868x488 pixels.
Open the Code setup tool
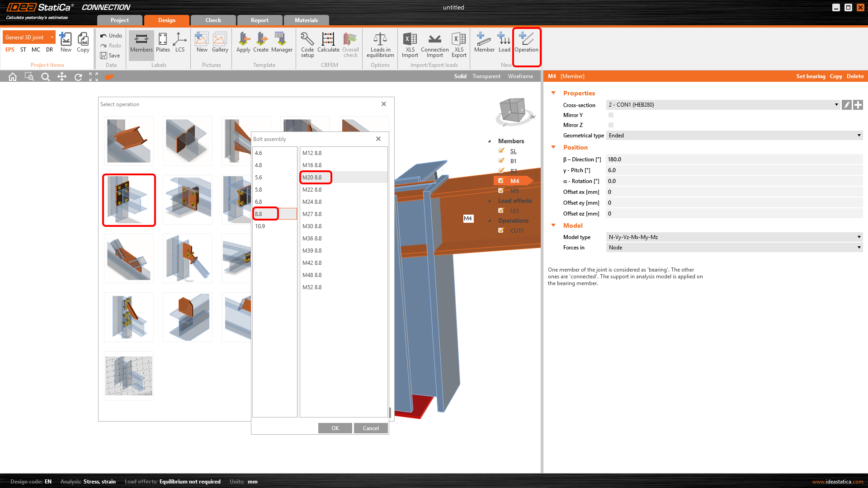click(x=307, y=44)
